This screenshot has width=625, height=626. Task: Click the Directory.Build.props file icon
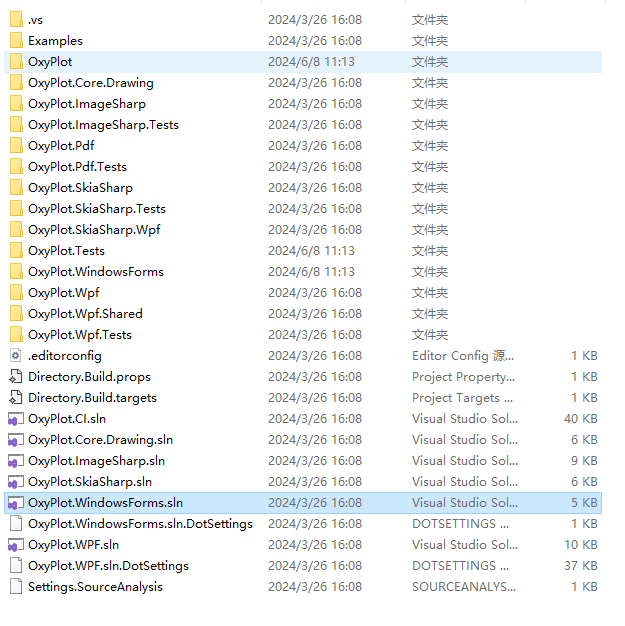[16, 377]
